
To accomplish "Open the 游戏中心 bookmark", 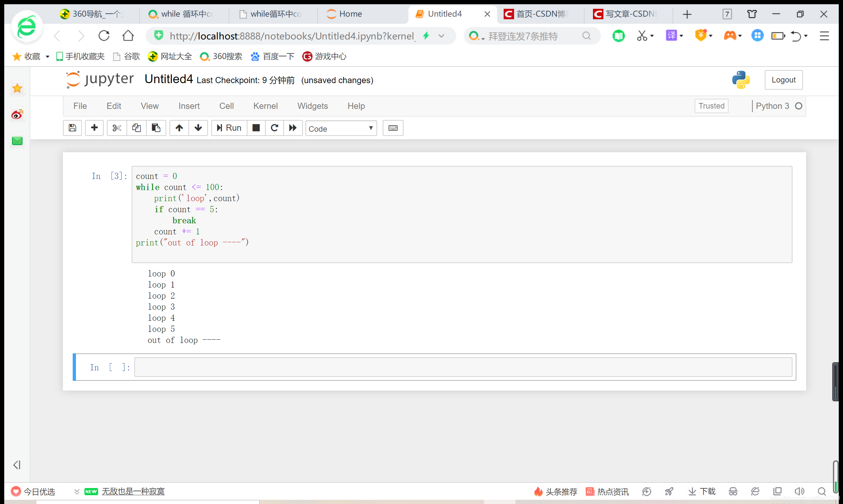I will (x=324, y=56).
